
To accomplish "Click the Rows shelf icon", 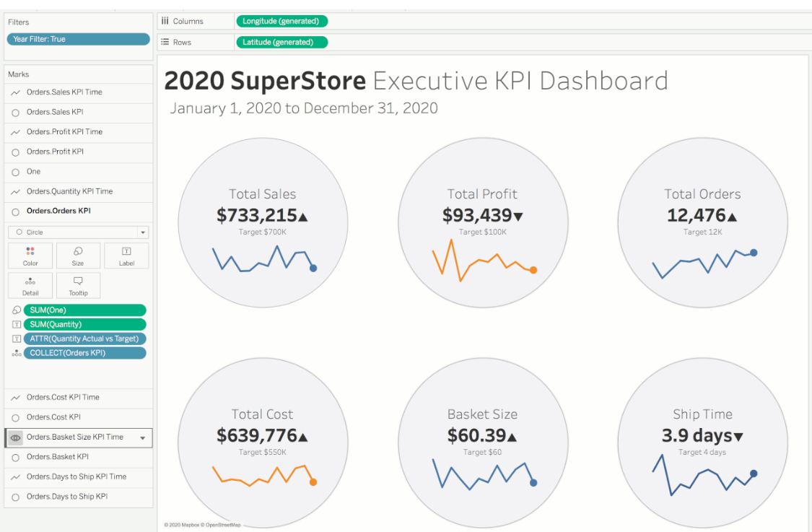I will click(165, 42).
